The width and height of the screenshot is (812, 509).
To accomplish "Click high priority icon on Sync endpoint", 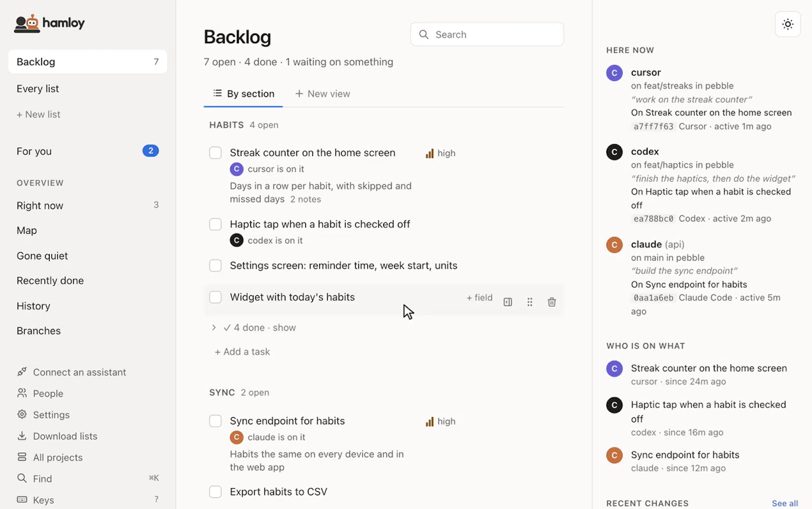I will tap(429, 422).
